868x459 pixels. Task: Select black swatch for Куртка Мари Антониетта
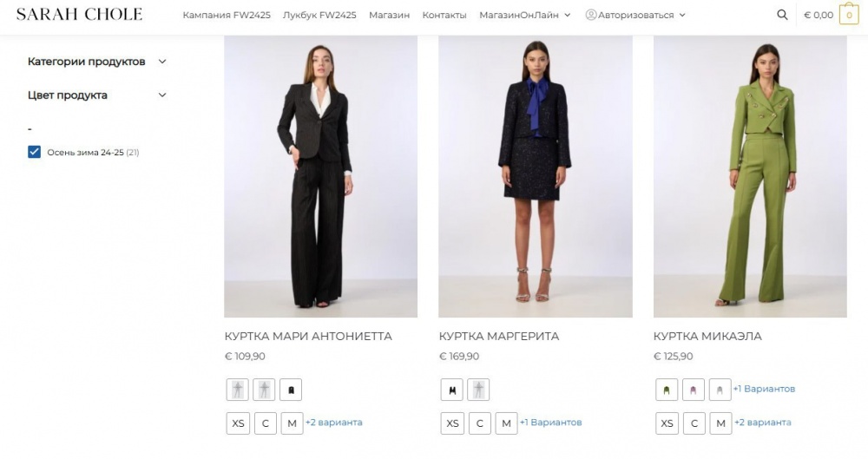point(292,390)
